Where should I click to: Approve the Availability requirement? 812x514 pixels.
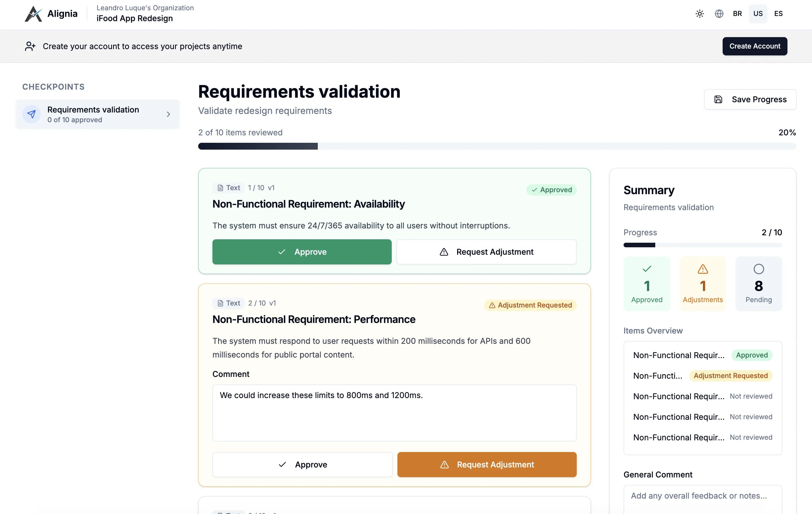pyautogui.click(x=302, y=252)
